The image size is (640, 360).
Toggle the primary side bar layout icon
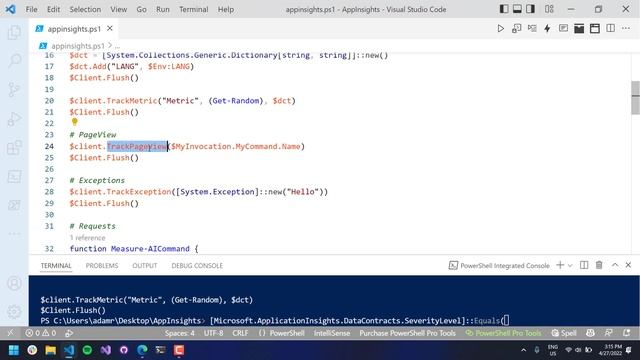point(504,9)
